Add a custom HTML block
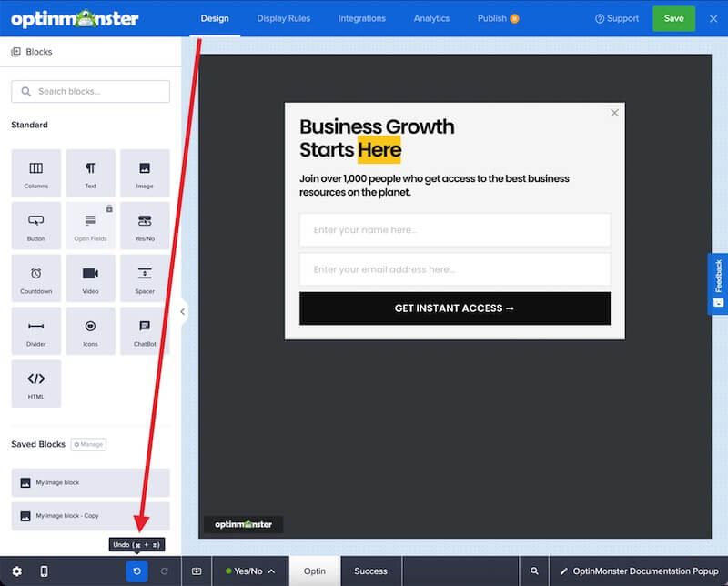This screenshot has width=728, height=586. coord(36,384)
